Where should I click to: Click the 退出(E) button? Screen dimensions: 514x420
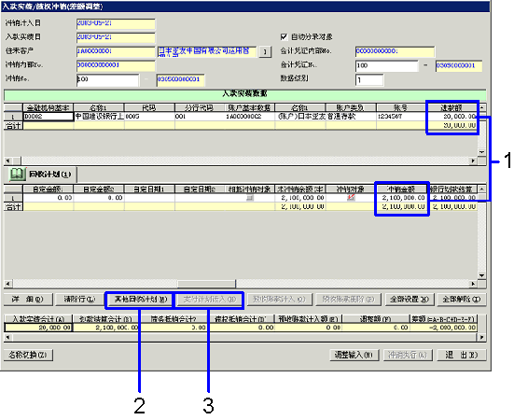[x=461, y=355]
